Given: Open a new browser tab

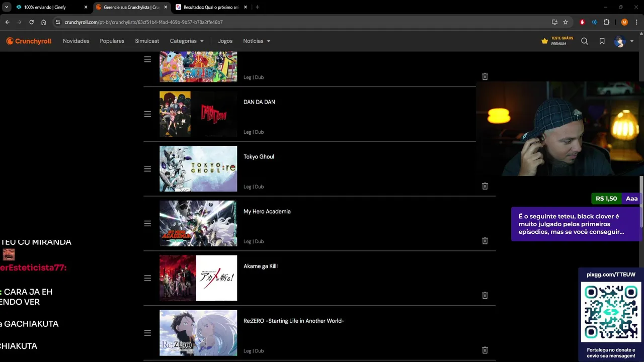Looking at the screenshot, I should click(258, 8).
